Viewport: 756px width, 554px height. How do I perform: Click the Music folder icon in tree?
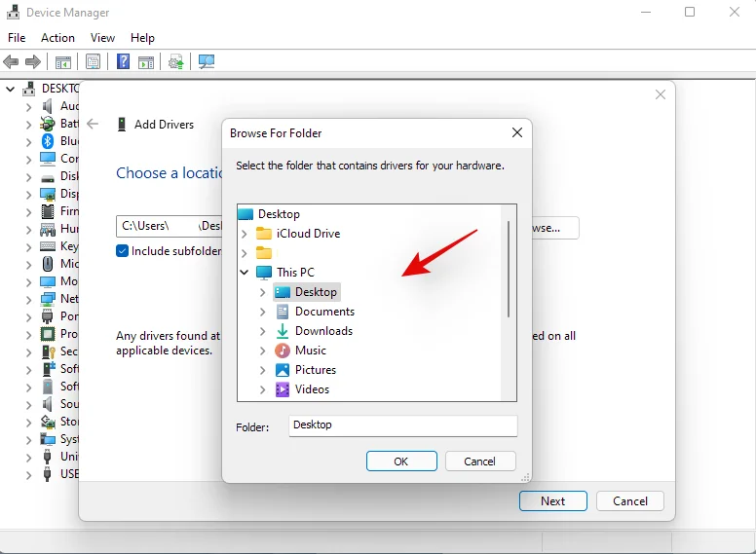click(x=283, y=351)
